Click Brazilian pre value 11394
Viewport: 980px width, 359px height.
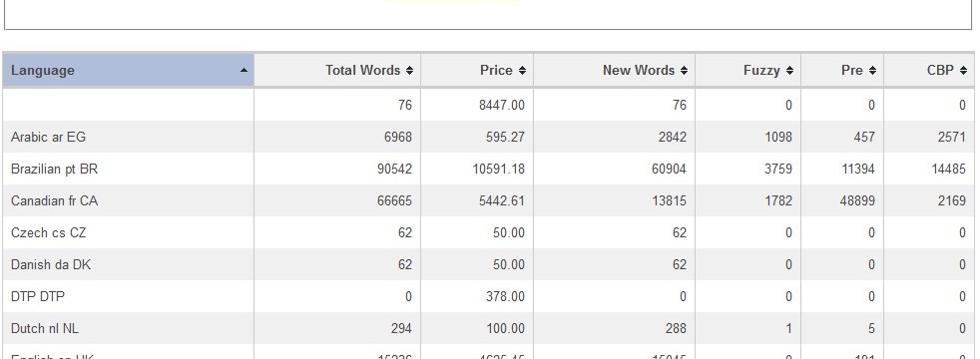(x=857, y=169)
